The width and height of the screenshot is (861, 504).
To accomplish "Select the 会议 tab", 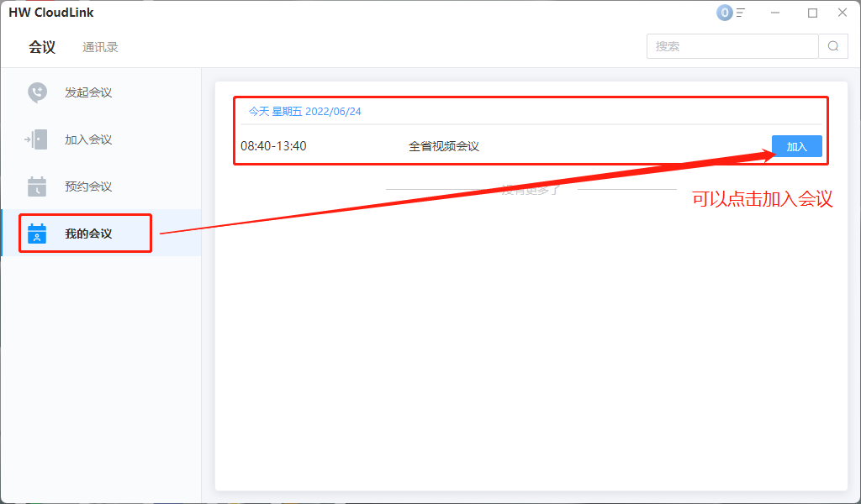I will pyautogui.click(x=42, y=47).
